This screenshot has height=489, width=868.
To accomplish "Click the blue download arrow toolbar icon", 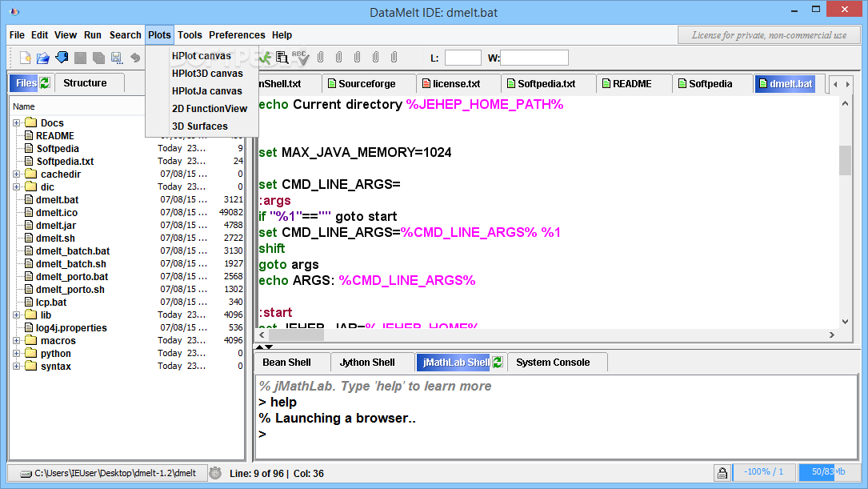I will pyautogui.click(x=62, y=57).
